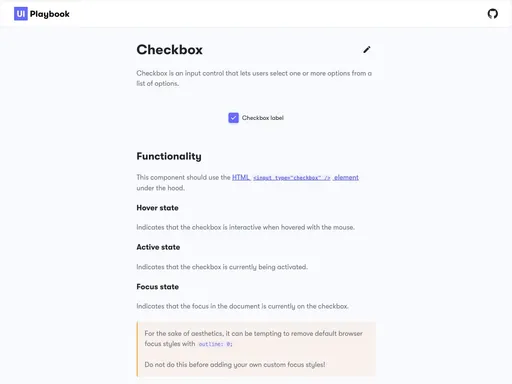Click the input type="checkbox" code link
The height and width of the screenshot is (384, 512).
click(292, 178)
